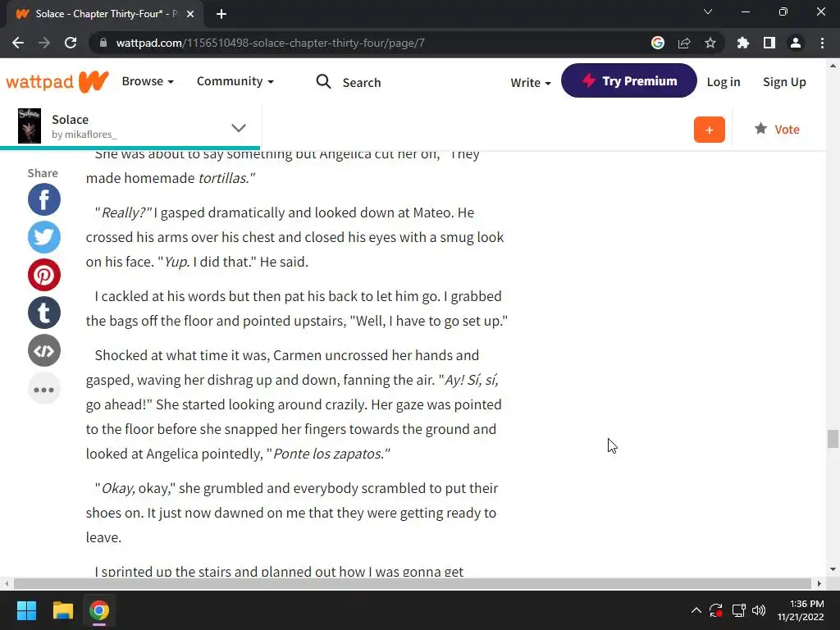840x630 pixels.
Task: Expand the Solace table of contents chevron
Action: pyautogui.click(x=239, y=127)
